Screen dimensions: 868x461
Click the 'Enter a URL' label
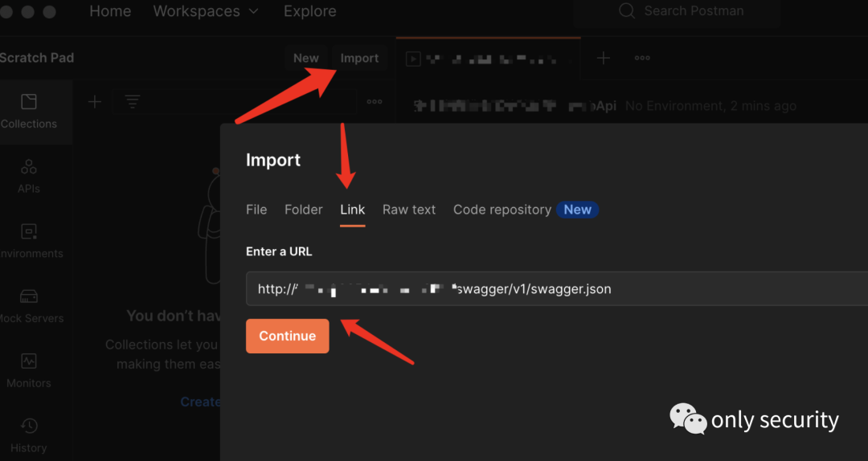pos(279,252)
